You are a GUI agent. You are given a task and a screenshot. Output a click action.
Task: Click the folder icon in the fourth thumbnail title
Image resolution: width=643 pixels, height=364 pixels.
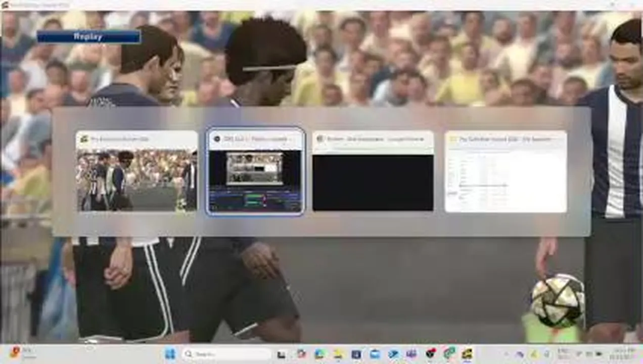(453, 139)
